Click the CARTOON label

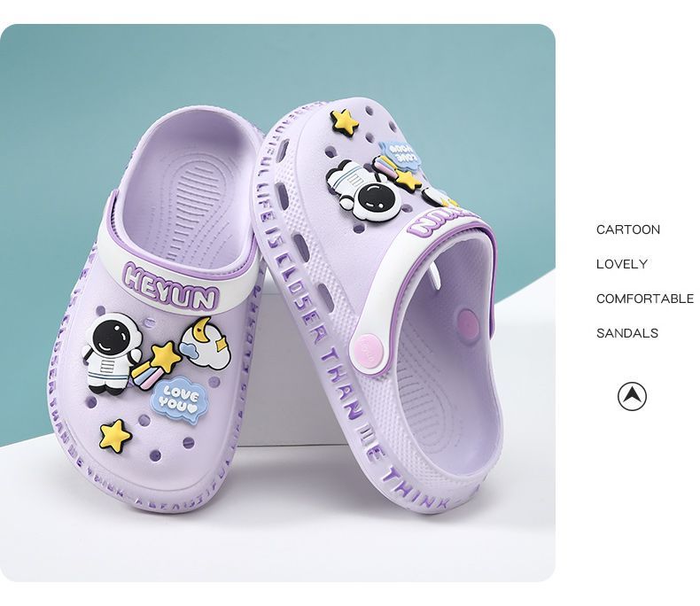627,229
